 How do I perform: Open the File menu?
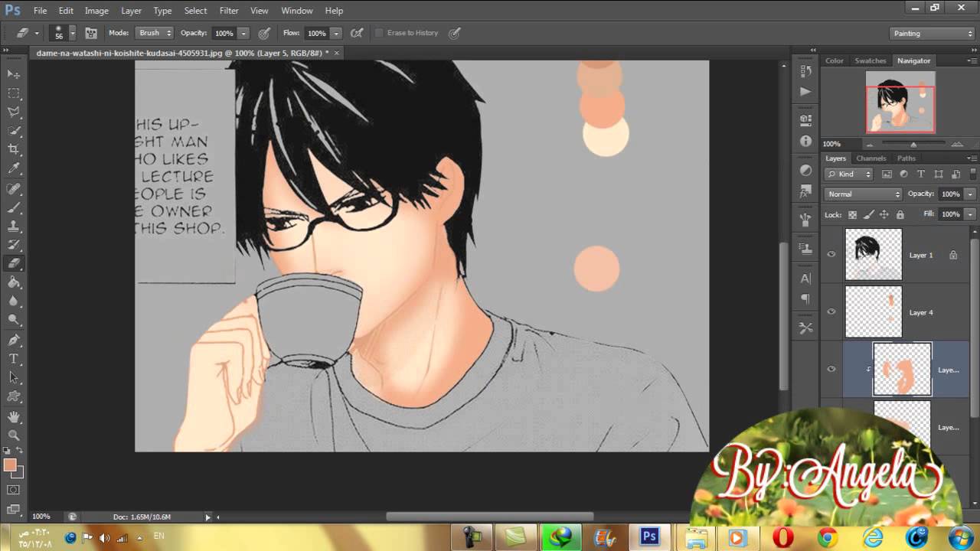coord(40,11)
